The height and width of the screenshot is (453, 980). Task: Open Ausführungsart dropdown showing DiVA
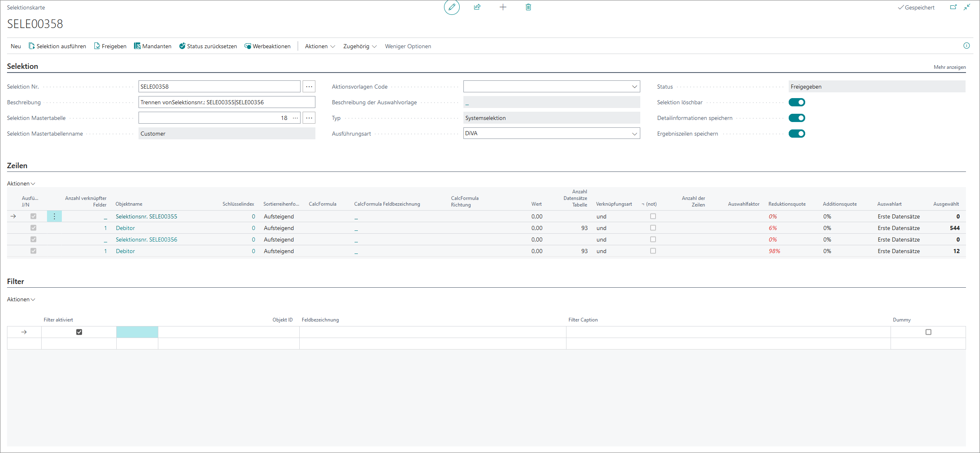tap(635, 134)
